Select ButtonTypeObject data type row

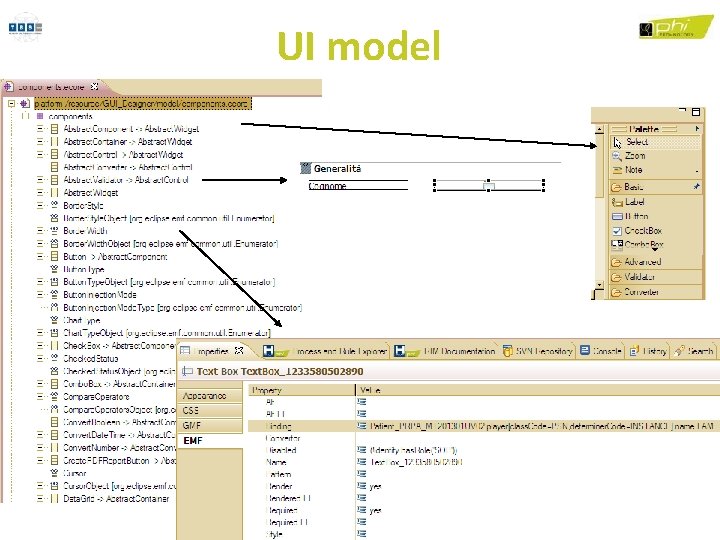tap(169, 282)
